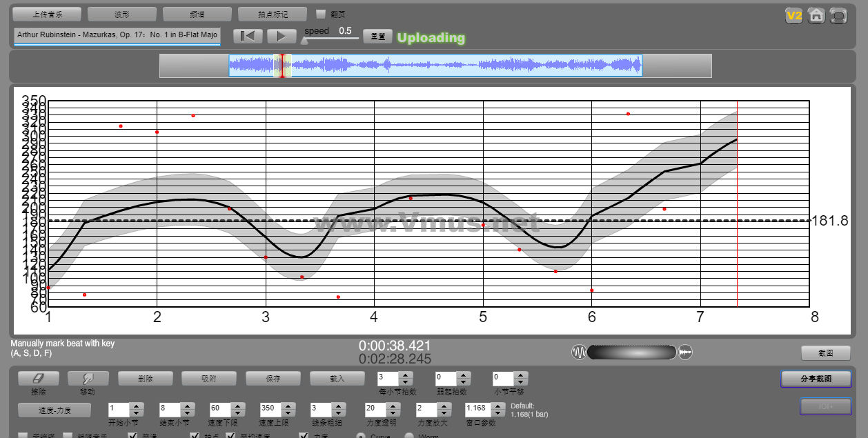Enable the 翻页 page-flip checkbox
This screenshot has width=868, height=438.
[x=321, y=14]
